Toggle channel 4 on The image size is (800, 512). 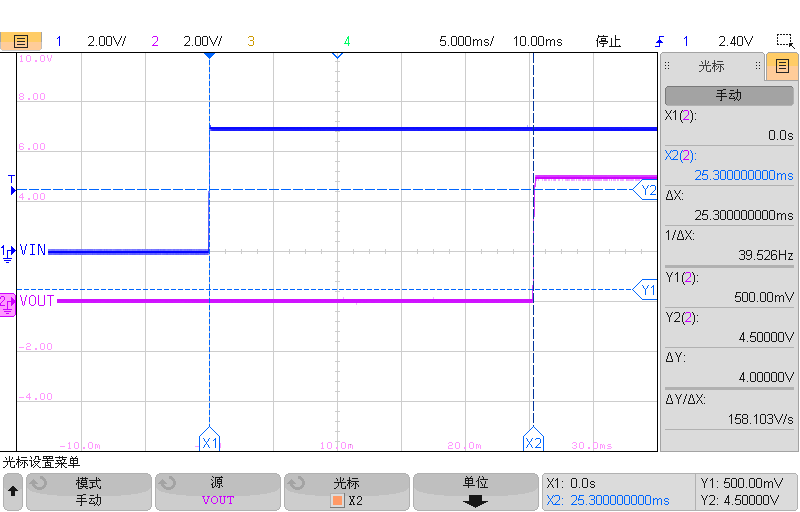(347, 41)
